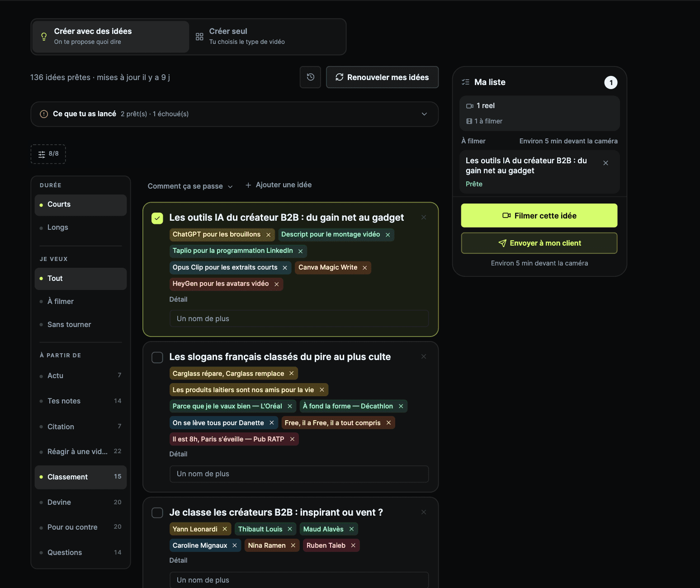Image resolution: width=700 pixels, height=588 pixels.
Task: Check the Les slogans français classés idea
Action: (x=157, y=357)
